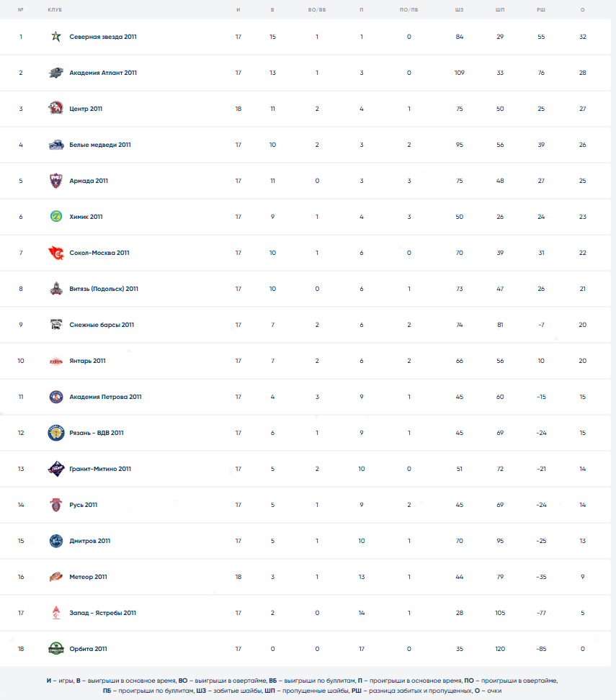Click the Гранит-Митино 2011 logo
Screen dimensions: 616x700
[56, 469]
